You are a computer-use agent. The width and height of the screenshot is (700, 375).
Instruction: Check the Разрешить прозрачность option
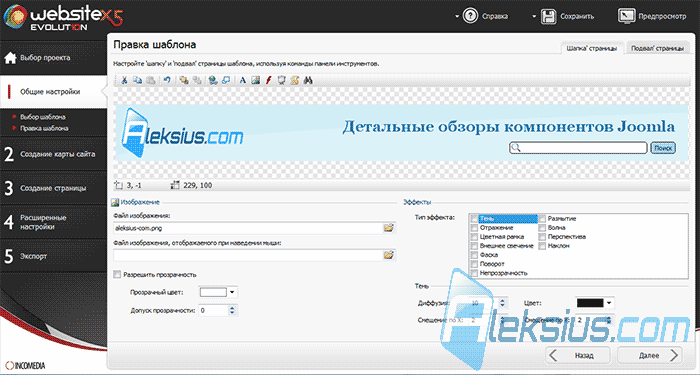point(117,275)
